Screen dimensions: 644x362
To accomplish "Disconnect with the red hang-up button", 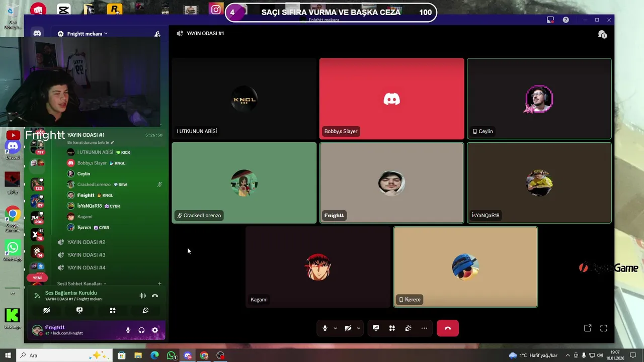I will click(x=448, y=328).
